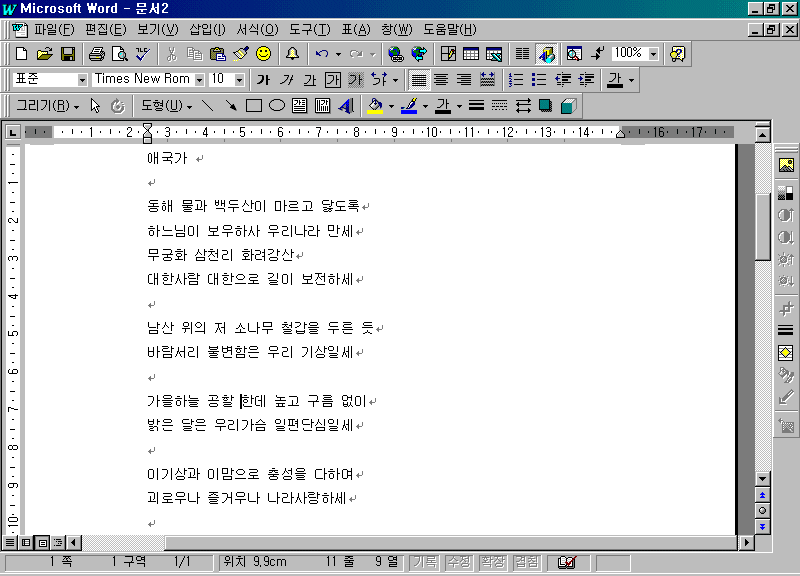
Task: Insert an Excel worksheet icon
Action: (x=494, y=54)
